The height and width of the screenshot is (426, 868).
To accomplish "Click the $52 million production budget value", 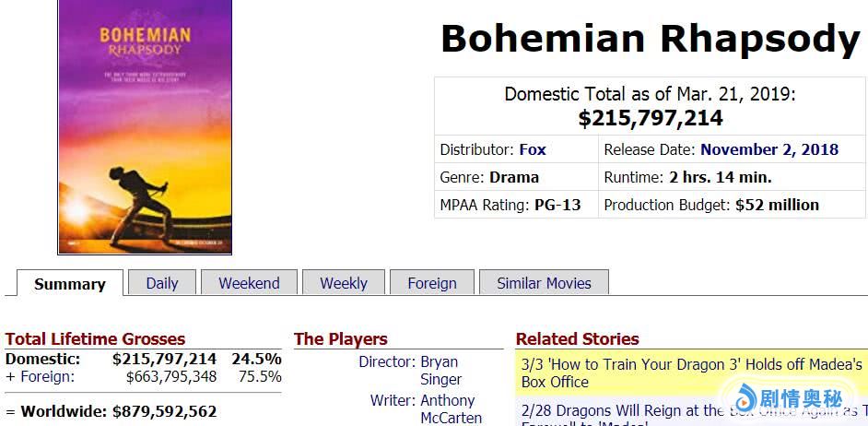I will point(777,205).
